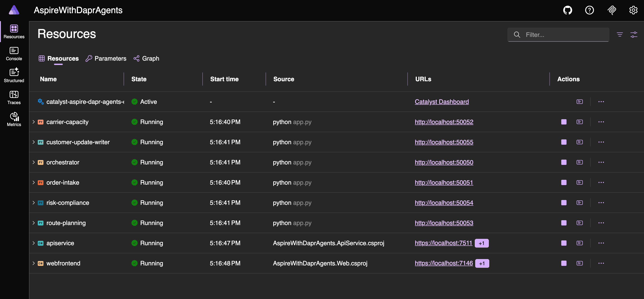Expand the webfrontend row
The image size is (644, 299).
[x=34, y=263]
